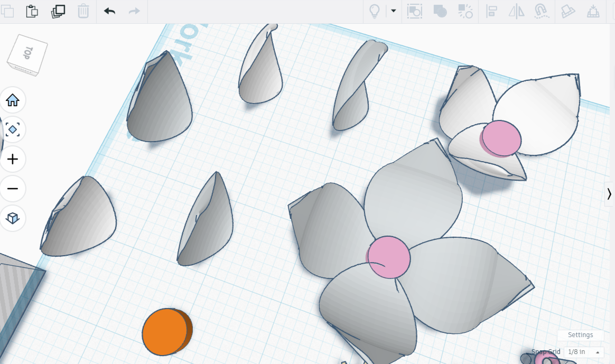Image resolution: width=615 pixels, height=364 pixels.
Task: Redo the last undone action
Action: pyautogui.click(x=134, y=11)
